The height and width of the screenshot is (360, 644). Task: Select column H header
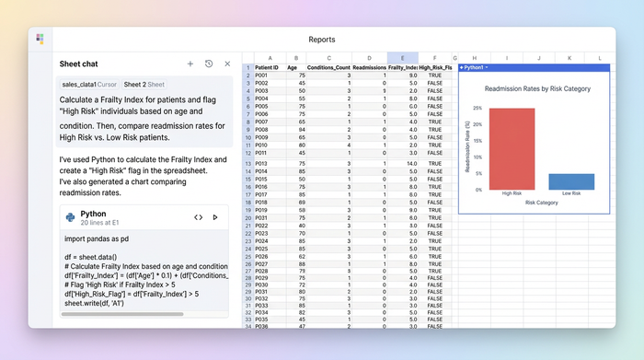point(475,58)
